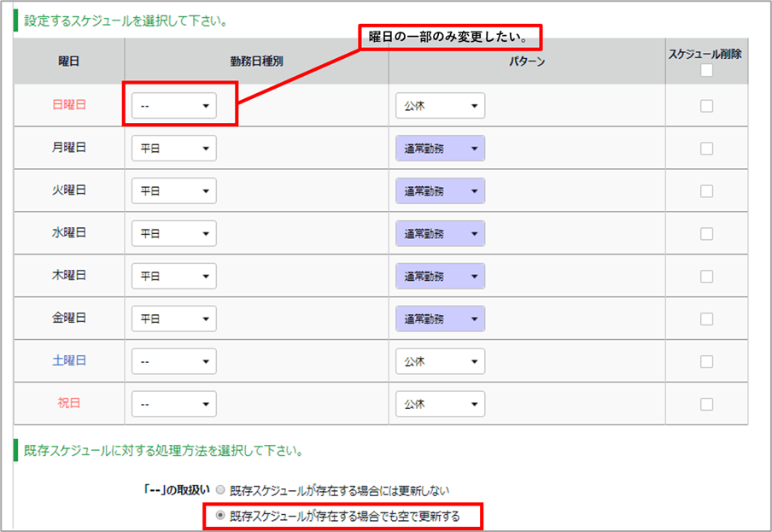Tick Sunday schedule delete checkbox

(x=706, y=106)
